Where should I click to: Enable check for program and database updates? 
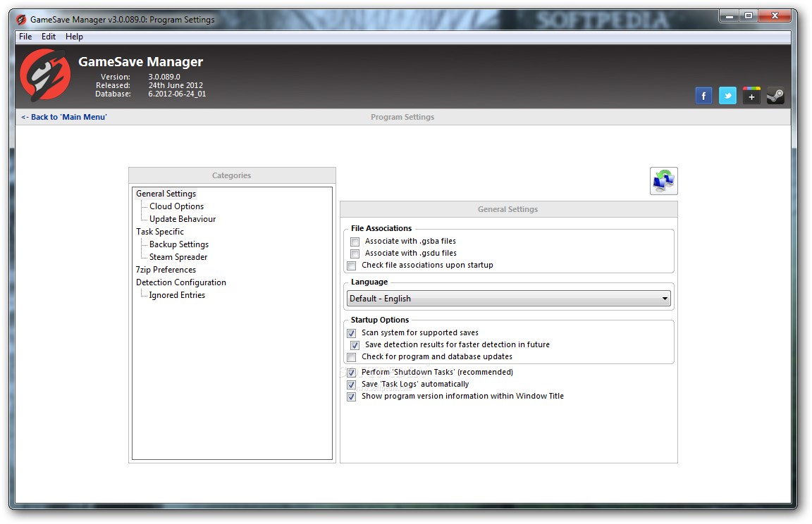352,357
